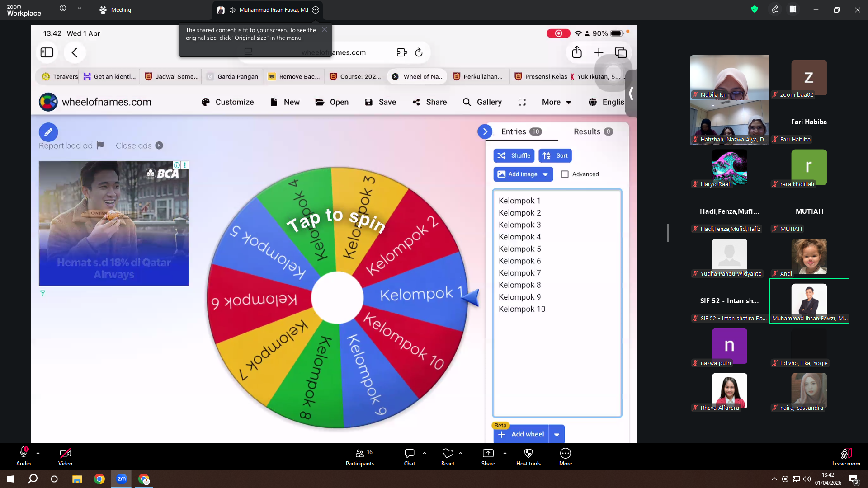Change the Zoom view layout
This screenshot has height=488, width=868.
[793, 9]
